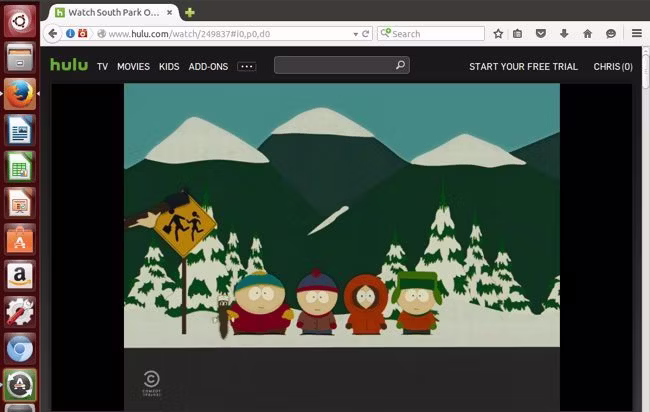This screenshot has width=650, height=412.
Task: Open the TV section on Hulu
Action: click(102, 67)
